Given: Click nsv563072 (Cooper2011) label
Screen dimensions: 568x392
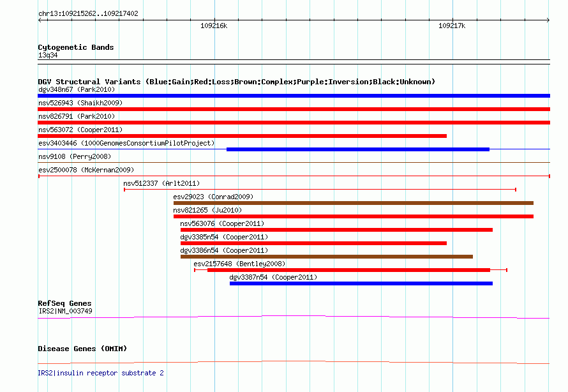Looking at the screenshot, I should pyautogui.click(x=80, y=130).
